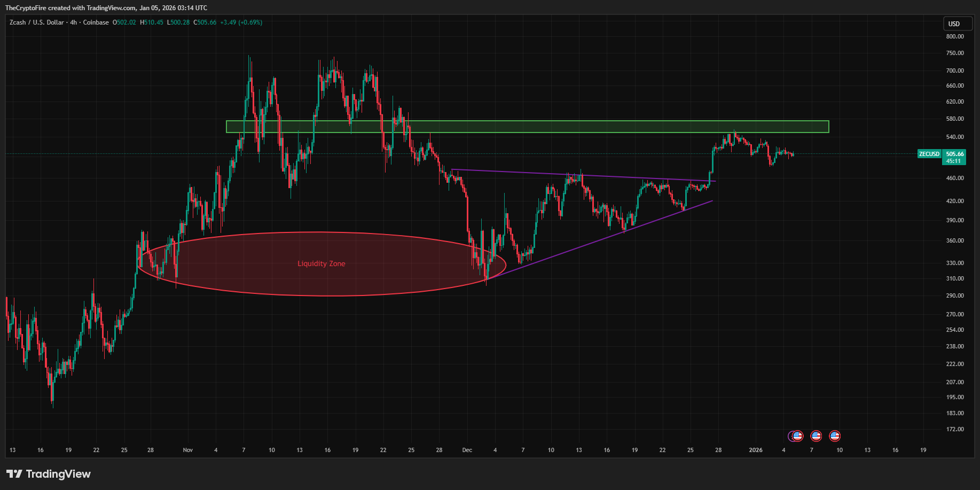The image size is (980, 490).
Task: Click the ZECUSD price tag on the right axis
Action: click(x=929, y=154)
